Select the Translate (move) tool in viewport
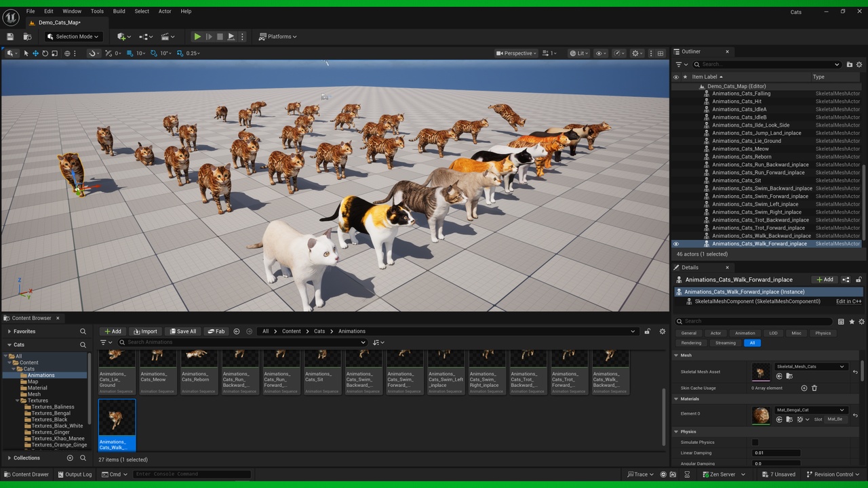The width and height of the screenshot is (868, 488). (35, 53)
